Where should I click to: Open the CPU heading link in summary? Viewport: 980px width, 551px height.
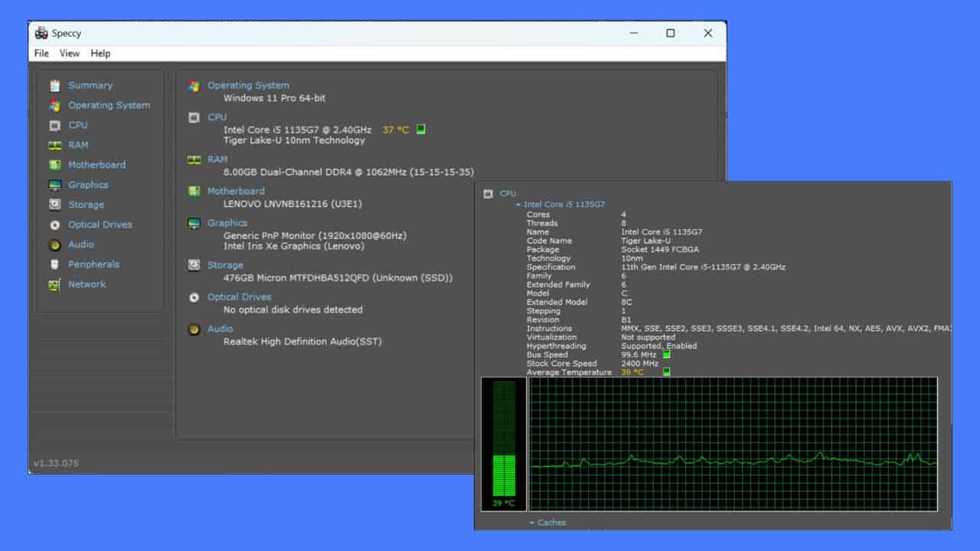pos(217,117)
